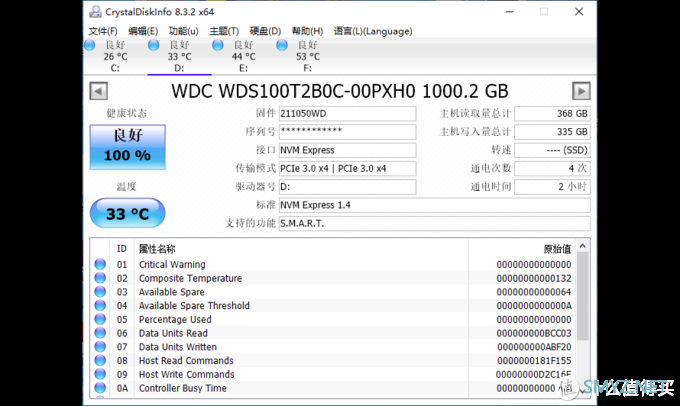Select the Composite Temperature attribute name
680x406 pixels.
pyautogui.click(x=190, y=278)
